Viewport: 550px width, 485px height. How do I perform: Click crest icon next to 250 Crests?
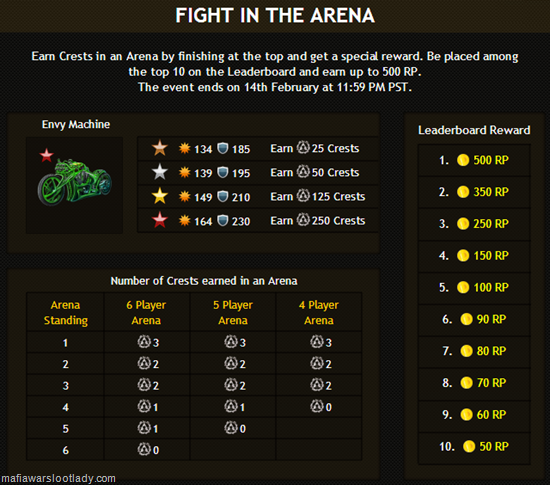coord(303,220)
